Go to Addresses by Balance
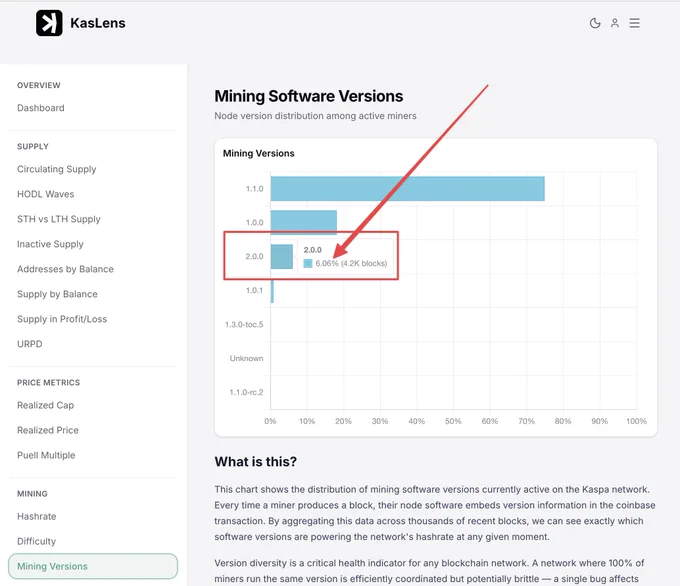This screenshot has width=680, height=586. pyautogui.click(x=65, y=269)
